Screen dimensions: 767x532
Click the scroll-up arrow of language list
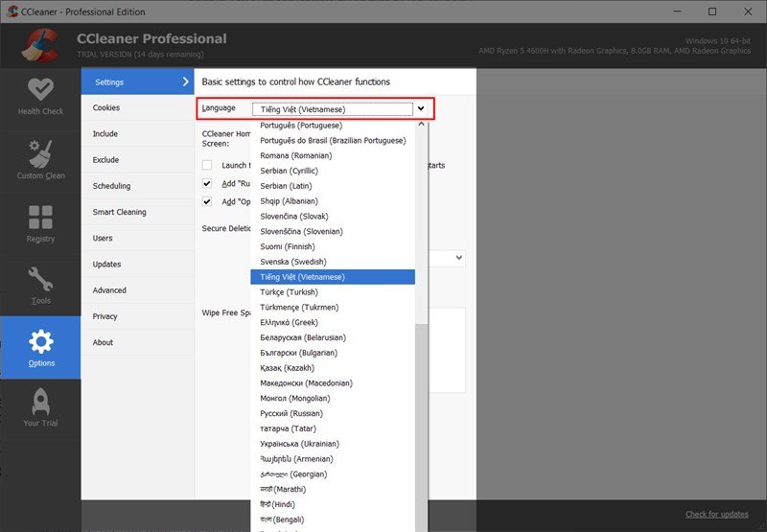tap(421, 125)
